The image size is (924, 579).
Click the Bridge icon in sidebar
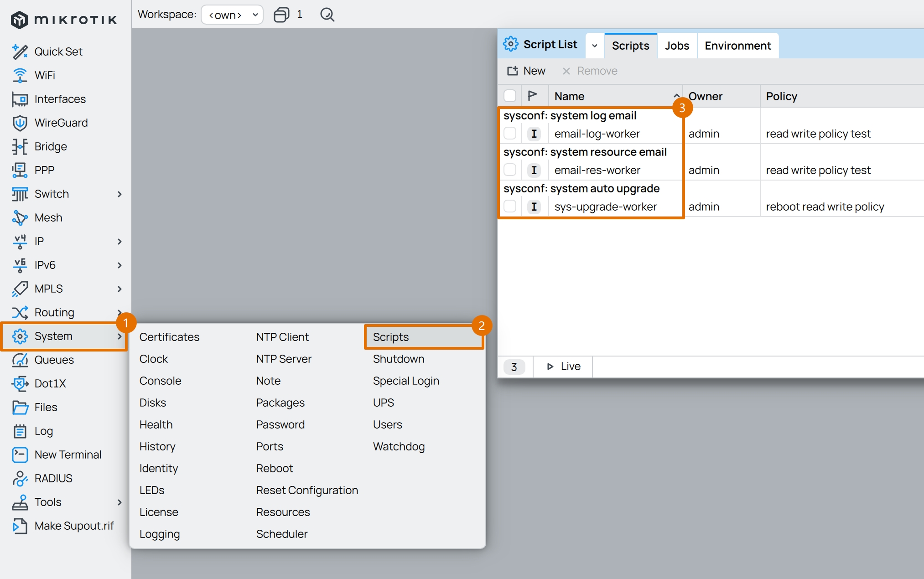pyautogui.click(x=20, y=146)
